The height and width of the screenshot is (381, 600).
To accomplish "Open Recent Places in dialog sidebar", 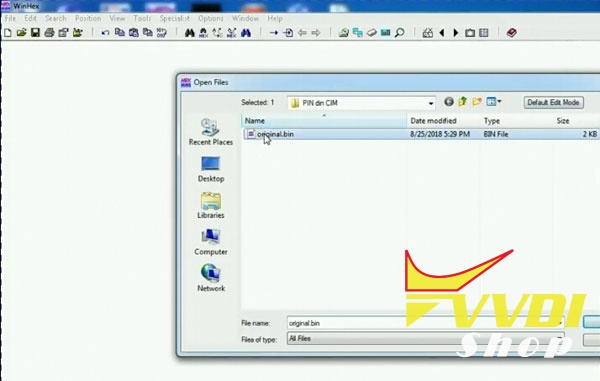I will [x=210, y=132].
